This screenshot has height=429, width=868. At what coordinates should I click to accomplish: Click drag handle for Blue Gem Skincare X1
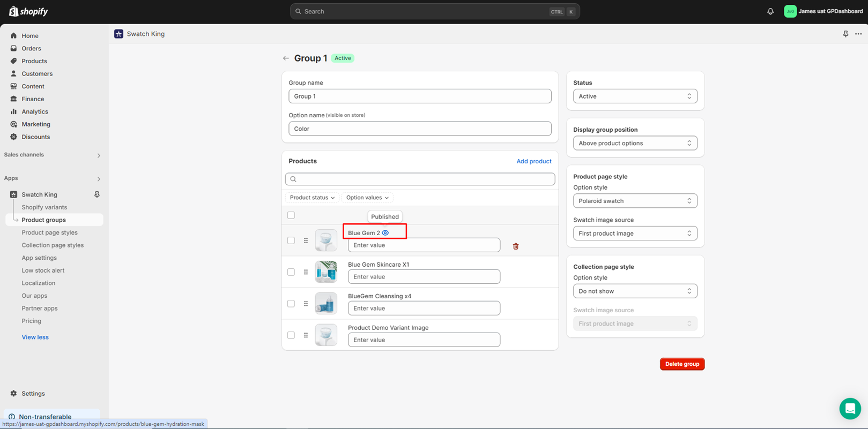pos(306,272)
